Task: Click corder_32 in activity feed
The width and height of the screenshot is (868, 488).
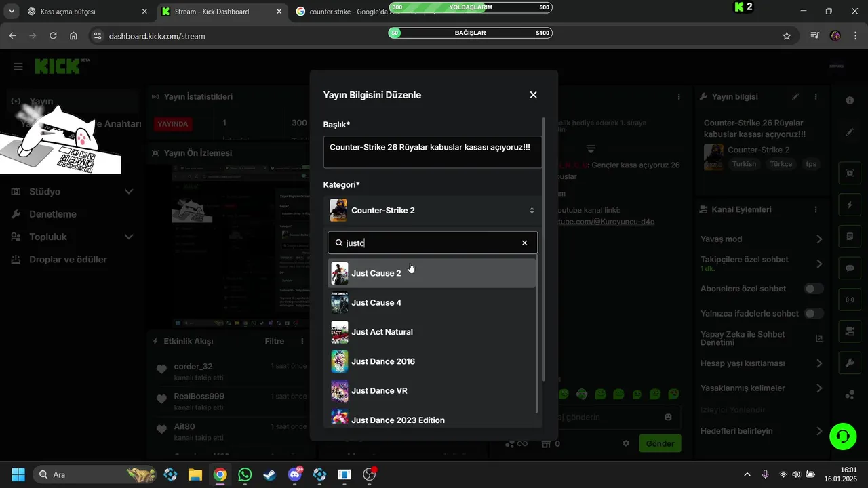Action: pos(193,367)
